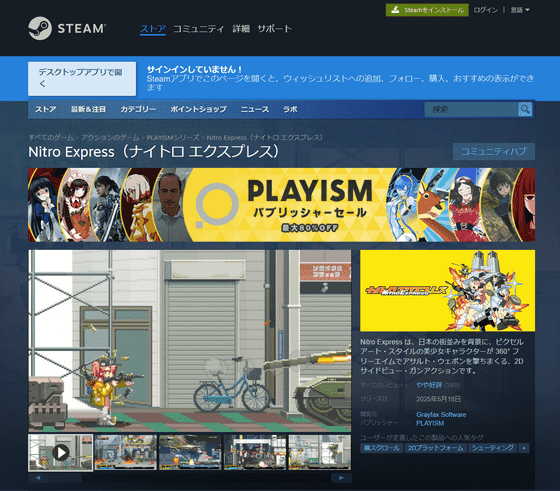This screenshot has height=491, width=560.
Task: Click the コミュニティハブ button
Action: click(x=494, y=151)
